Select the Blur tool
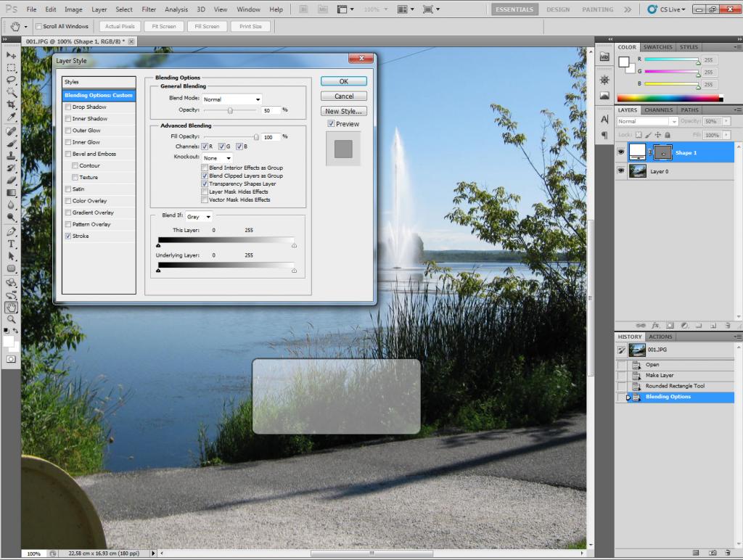 (11, 205)
